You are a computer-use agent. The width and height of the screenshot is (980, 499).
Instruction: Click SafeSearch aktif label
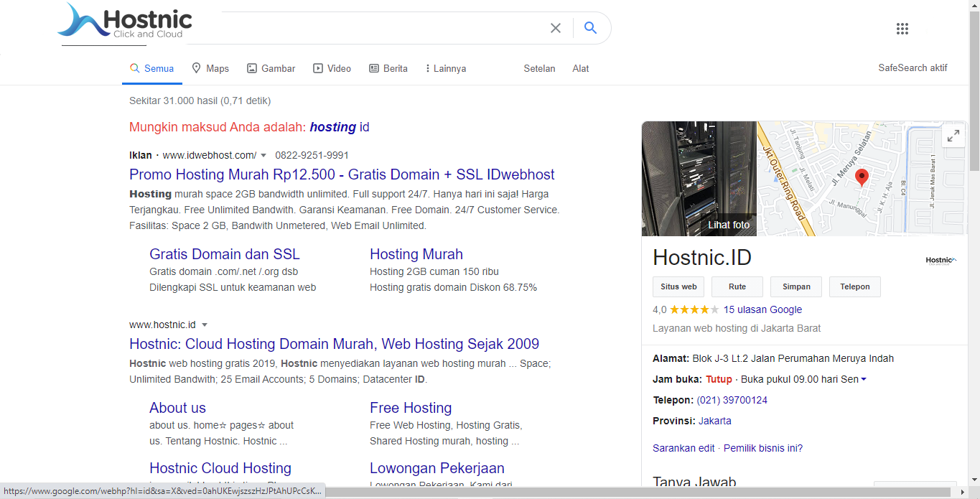tap(913, 68)
